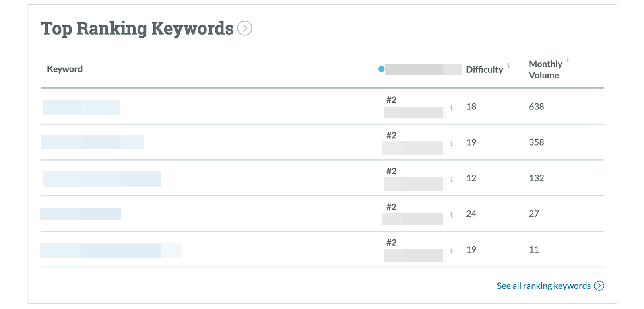Viewport: 644px width, 309px height.
Task: Click info icon in row with volume 638
Action: tap(452, 108)
